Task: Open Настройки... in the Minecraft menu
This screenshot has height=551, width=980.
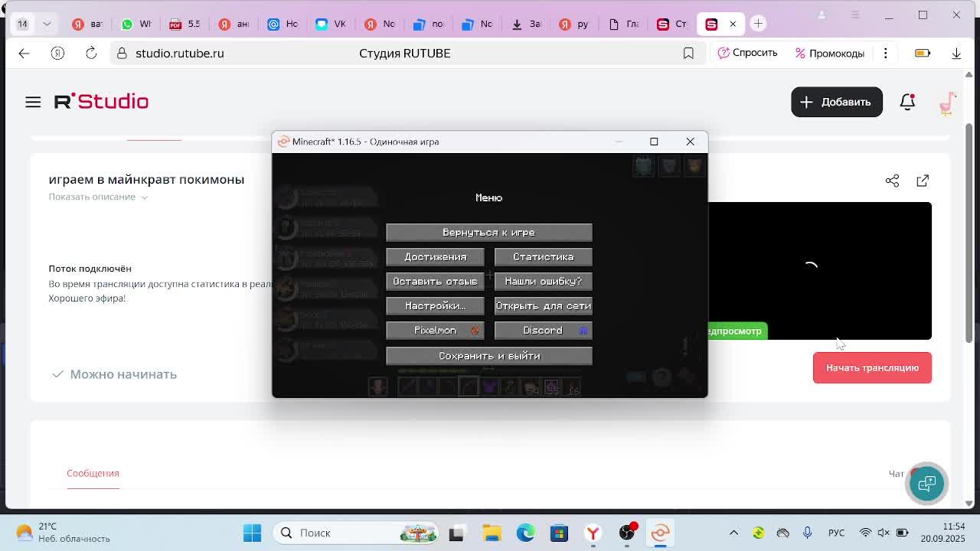Action: point(435,306)
